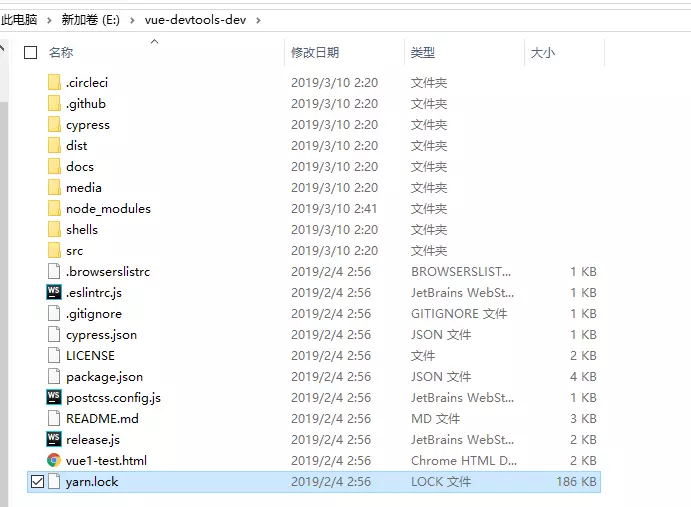Click the 186 KB size of yarn.lock
This screenshot has height=507, width=691.
(x=576, y=481)
